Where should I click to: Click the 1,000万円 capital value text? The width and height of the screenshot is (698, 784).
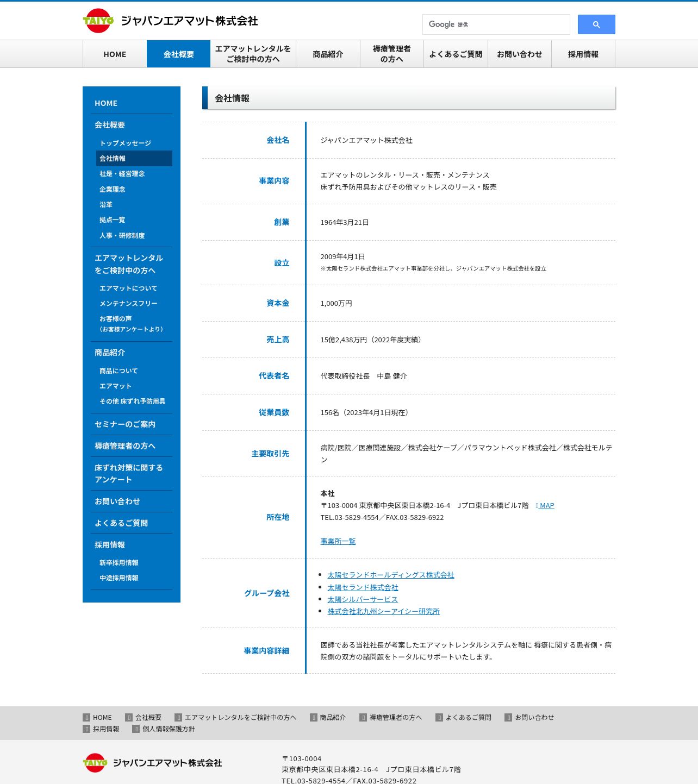tap(336, 303)
